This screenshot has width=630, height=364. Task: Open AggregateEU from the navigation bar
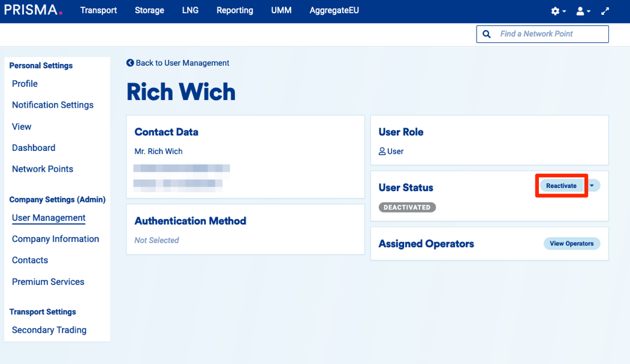[334, 10]
